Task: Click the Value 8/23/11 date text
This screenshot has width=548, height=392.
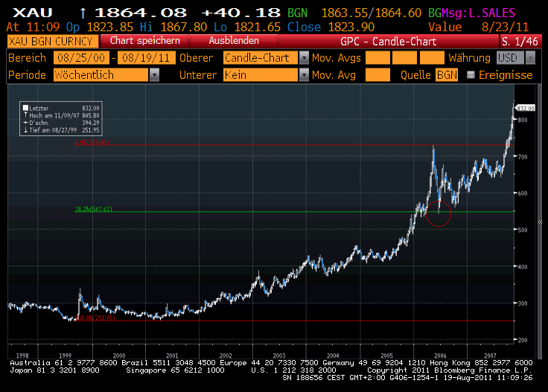Action: click(479, 27)
